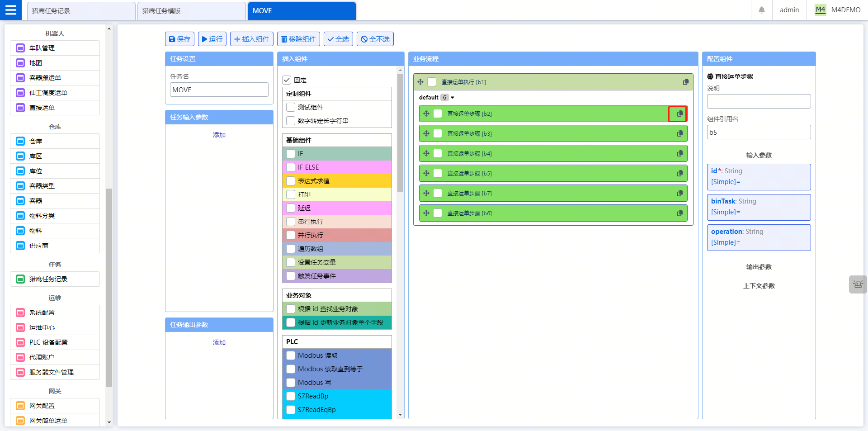Image resolution: width=868 pixels, height=431 pixels.
Task: Click the M4 logo icon
Action: pyautogui.click(x=820, y=10)
